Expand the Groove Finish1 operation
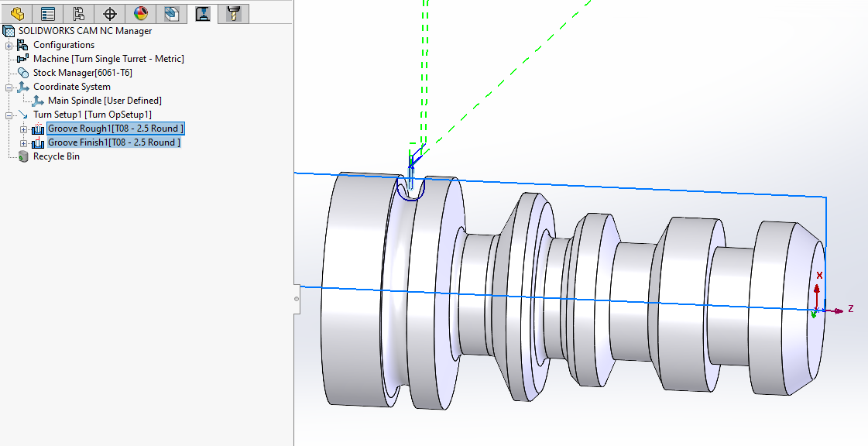Screen dimensions: 868x446 pyautogui.click(x=24, y=143)
